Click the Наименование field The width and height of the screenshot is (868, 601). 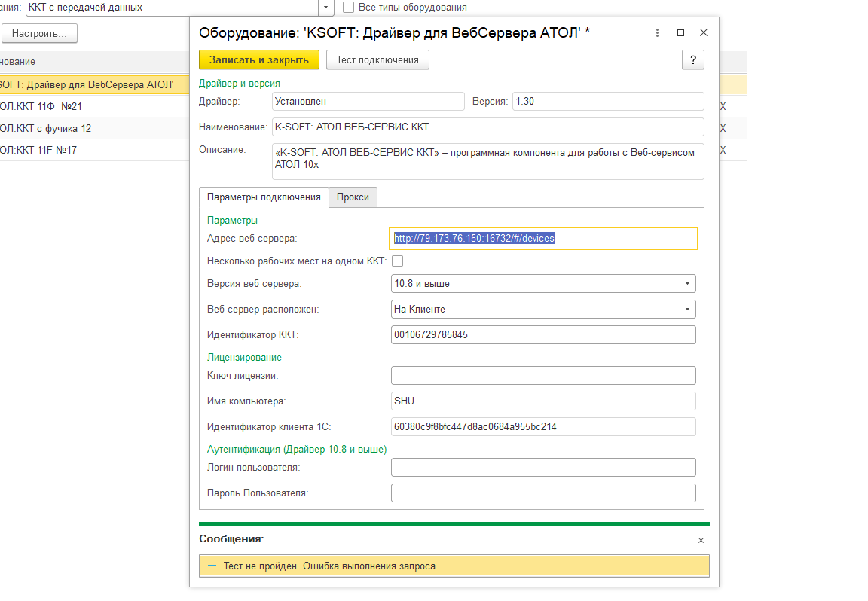tap(487, 127)
